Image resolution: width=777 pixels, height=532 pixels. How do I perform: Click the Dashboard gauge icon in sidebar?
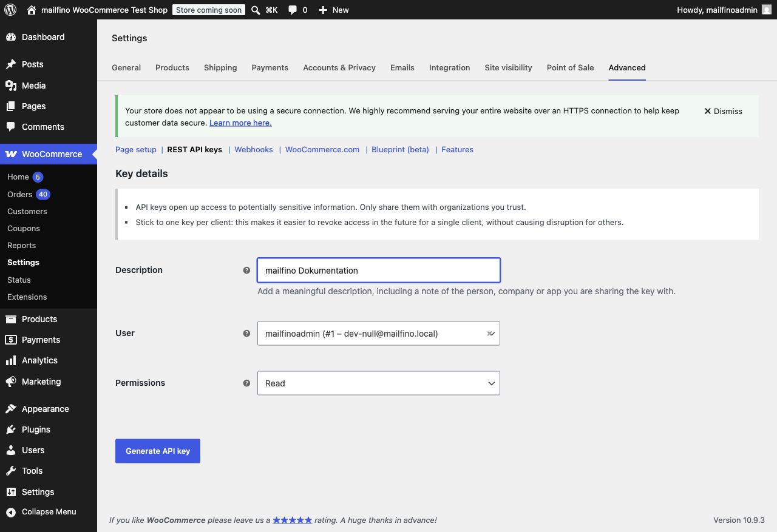11,37
